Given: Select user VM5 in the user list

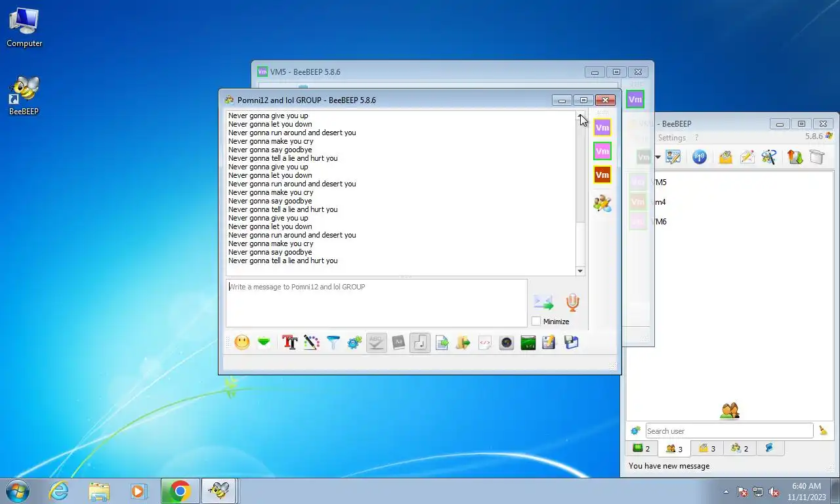Looking at the screenshot, I should tap(730, 182).
